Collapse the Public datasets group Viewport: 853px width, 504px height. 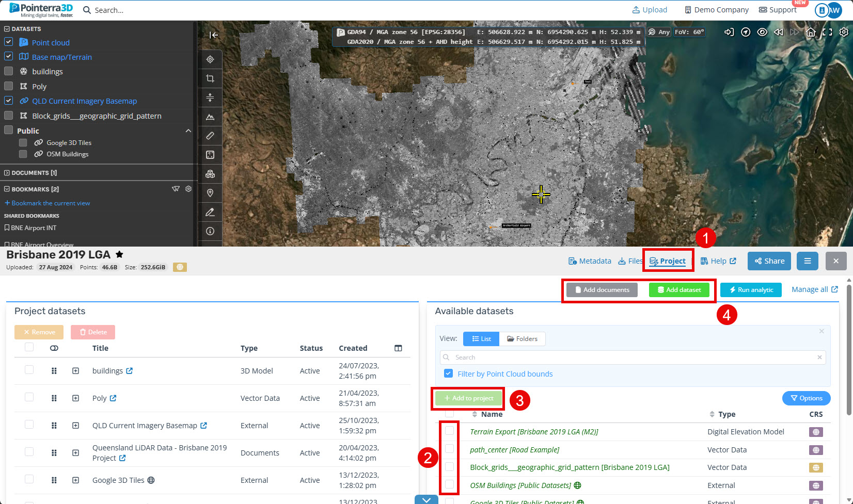coord(188,131)
